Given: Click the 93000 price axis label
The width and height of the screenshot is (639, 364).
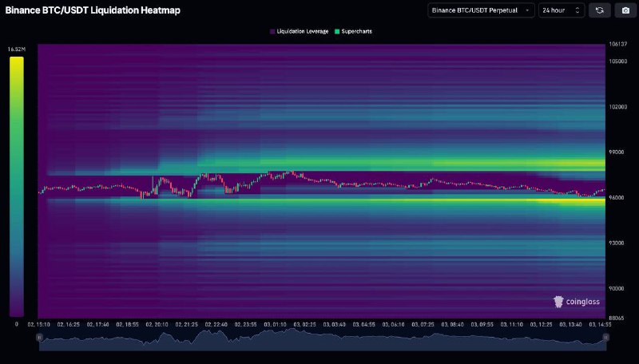Looking at the screenshot, I should (616, 243).
